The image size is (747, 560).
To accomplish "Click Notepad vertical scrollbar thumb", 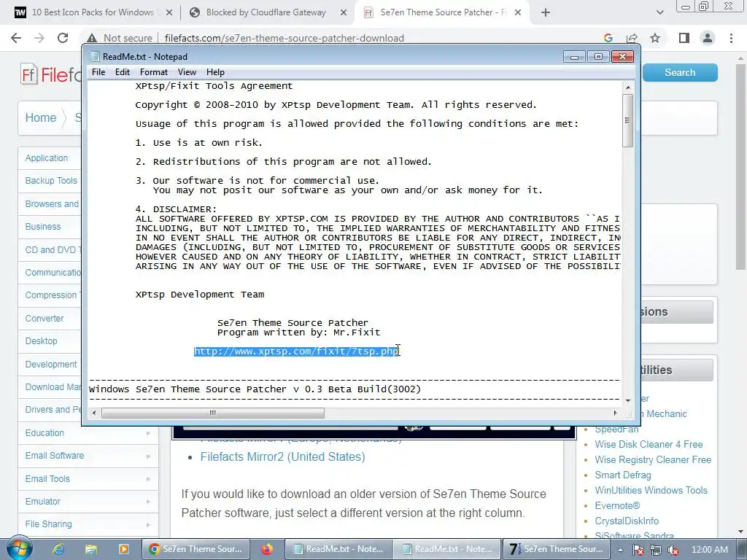I will click(628, 120).
